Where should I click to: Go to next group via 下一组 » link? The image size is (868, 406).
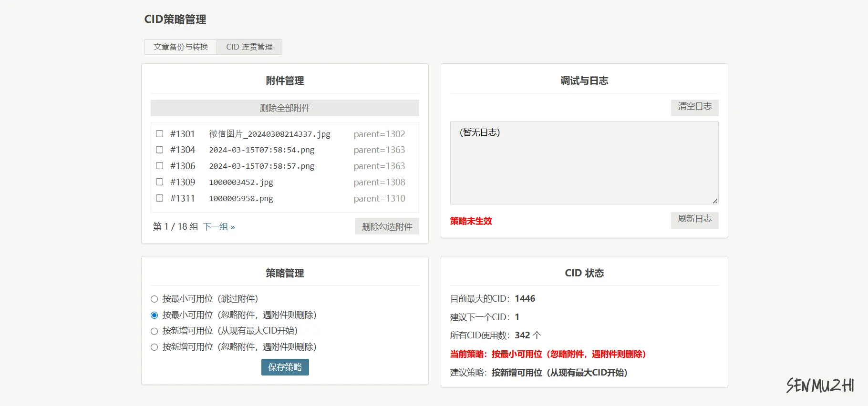click(219, 226)
